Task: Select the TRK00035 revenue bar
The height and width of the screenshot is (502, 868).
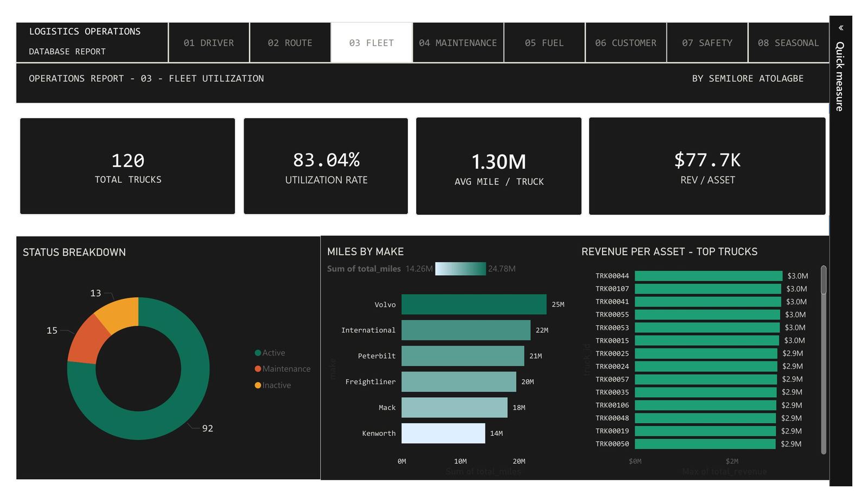Action: (705, 392)
